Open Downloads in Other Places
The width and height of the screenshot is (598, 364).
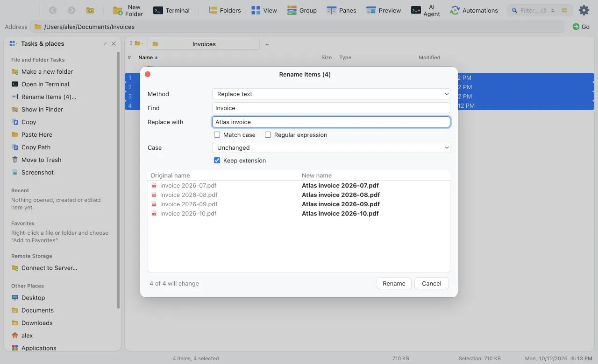(32, 323)
